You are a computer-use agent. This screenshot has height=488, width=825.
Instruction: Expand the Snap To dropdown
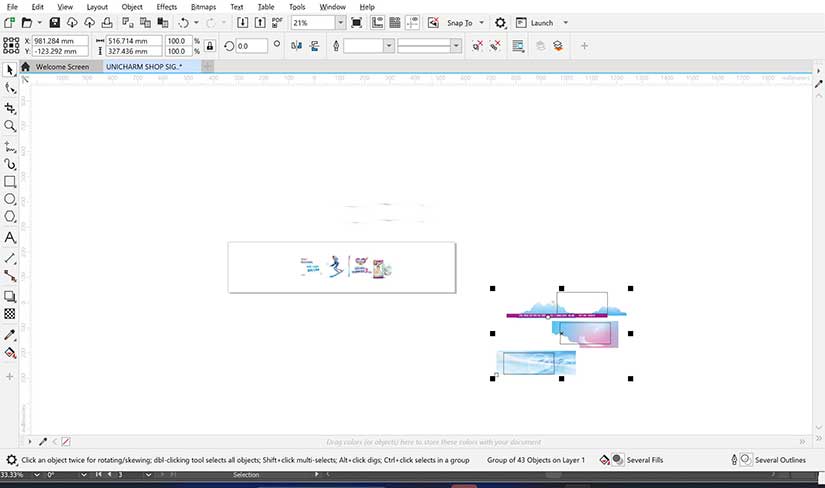[x=481, y=23]
